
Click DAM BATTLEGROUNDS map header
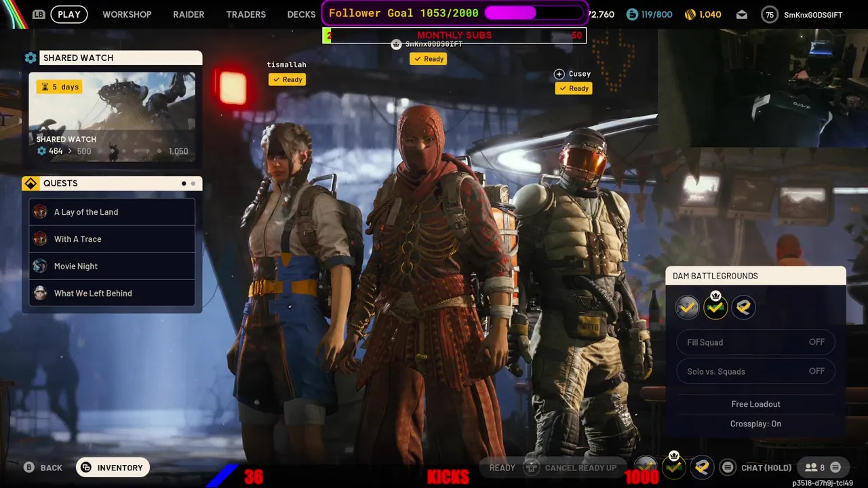755,276
